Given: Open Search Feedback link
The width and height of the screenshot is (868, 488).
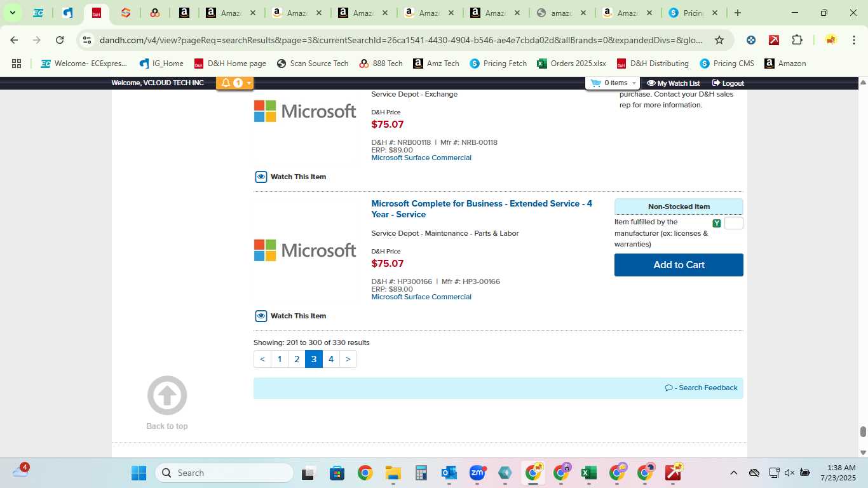Looking at the screenshot, I should 702,388.
